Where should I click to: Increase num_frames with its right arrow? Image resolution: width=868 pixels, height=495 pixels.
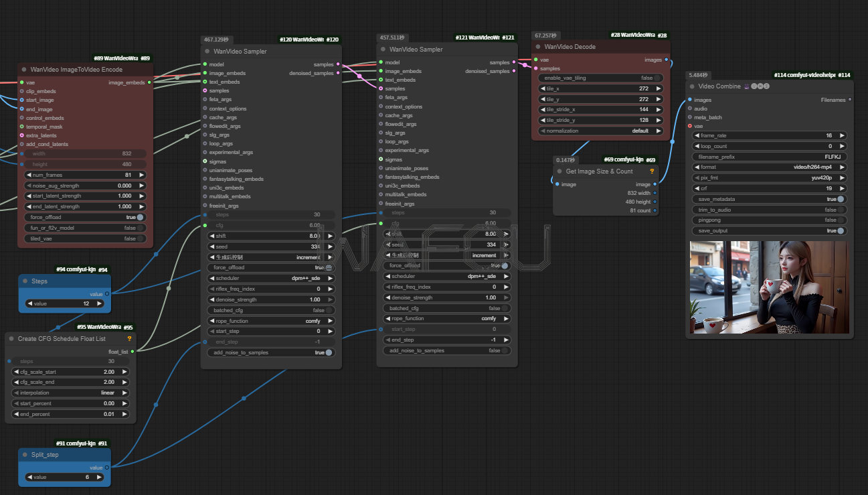(x=141, y=175)
